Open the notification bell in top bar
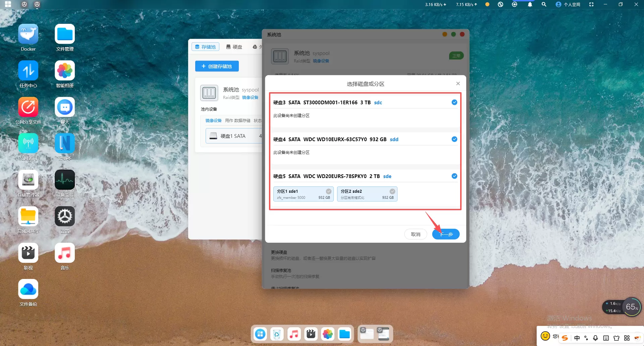 tap(530, 4)
